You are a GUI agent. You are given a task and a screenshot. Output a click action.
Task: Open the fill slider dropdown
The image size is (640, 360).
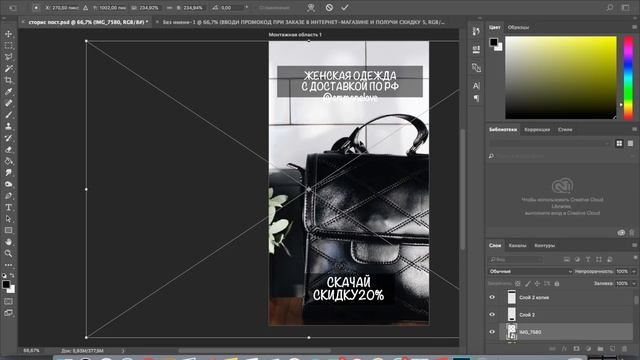(634, 283)
